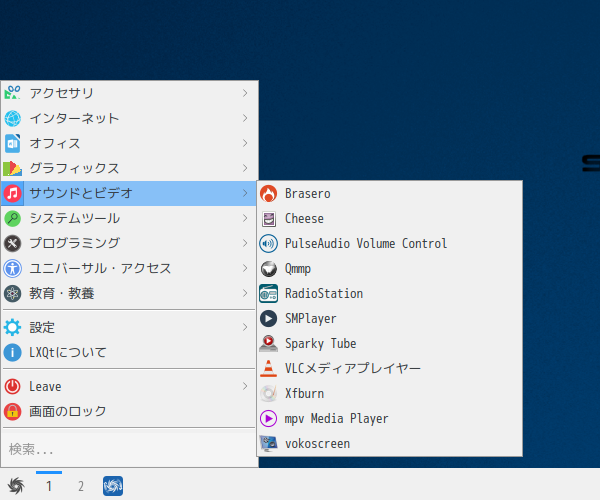Expand the 教育・教養 submenu arrow
Viewport: 600px width, 500px height.
(x=245, y=293)
